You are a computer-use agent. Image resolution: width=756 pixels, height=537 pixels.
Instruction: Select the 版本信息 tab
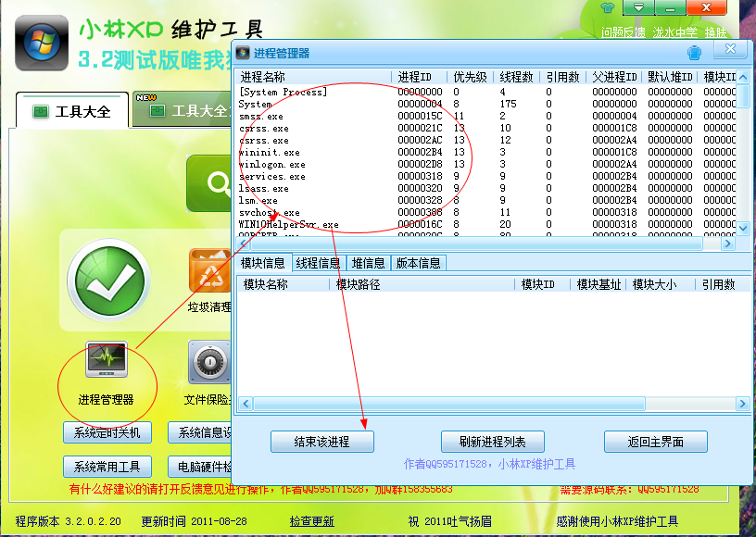click(x=419, y=263)
